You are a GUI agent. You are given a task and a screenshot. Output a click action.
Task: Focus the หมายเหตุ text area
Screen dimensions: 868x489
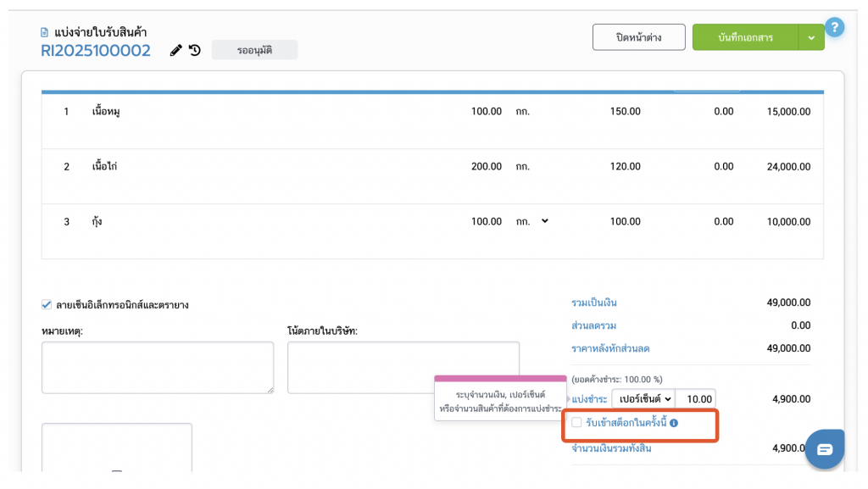coord(158,367)
